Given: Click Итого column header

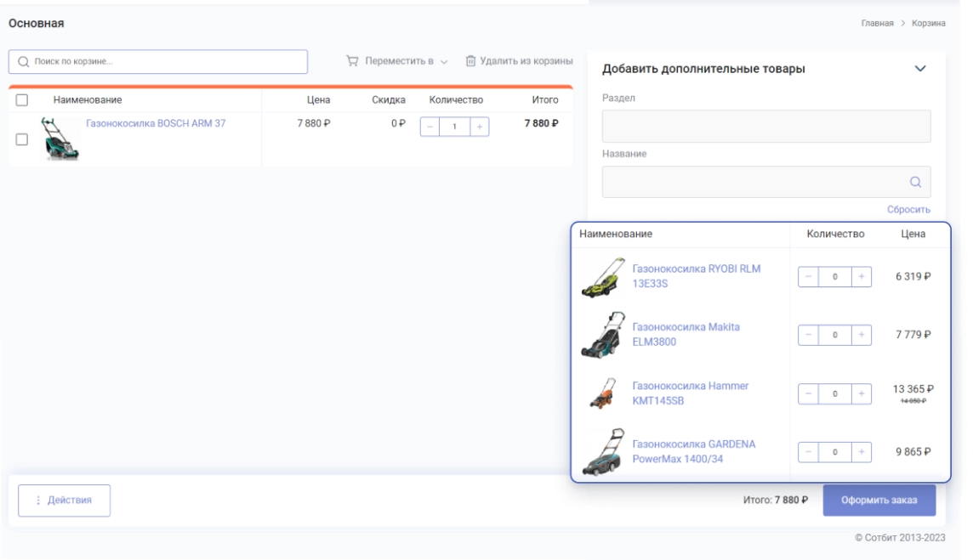Looking at the screenshot, I should tap(545, 99).
